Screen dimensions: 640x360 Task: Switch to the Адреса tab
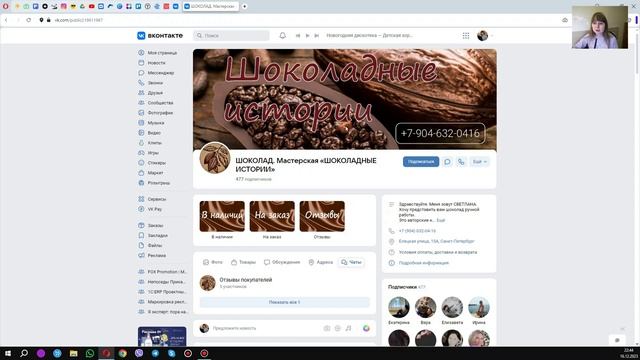tap(320, 262)
